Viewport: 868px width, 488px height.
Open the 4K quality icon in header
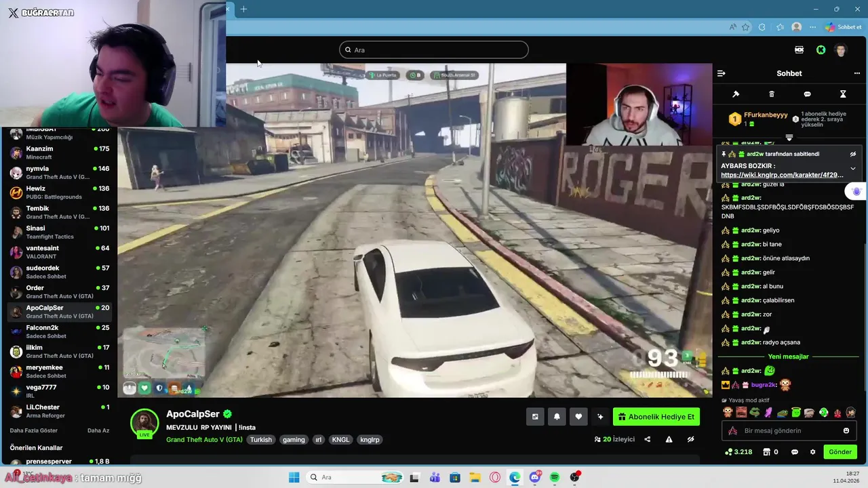point(799,49)
